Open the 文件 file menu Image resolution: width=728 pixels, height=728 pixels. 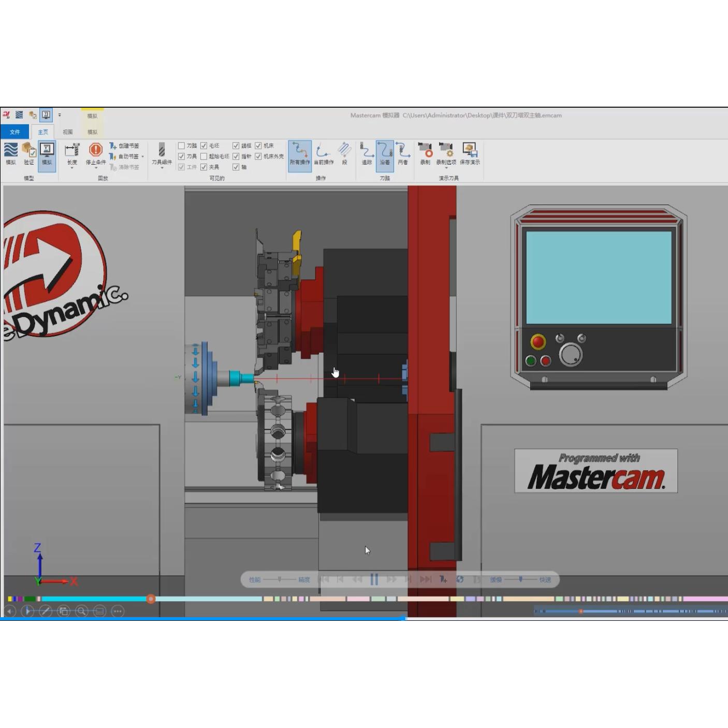tap(14, 132)
